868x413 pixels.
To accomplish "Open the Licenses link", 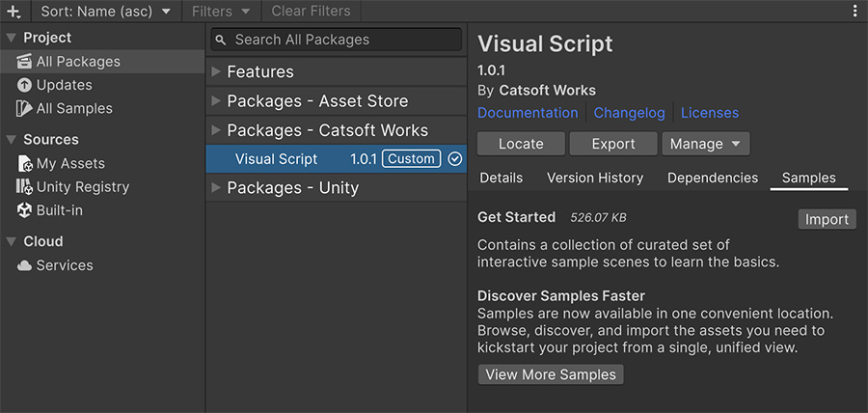I will coord(710,113).
